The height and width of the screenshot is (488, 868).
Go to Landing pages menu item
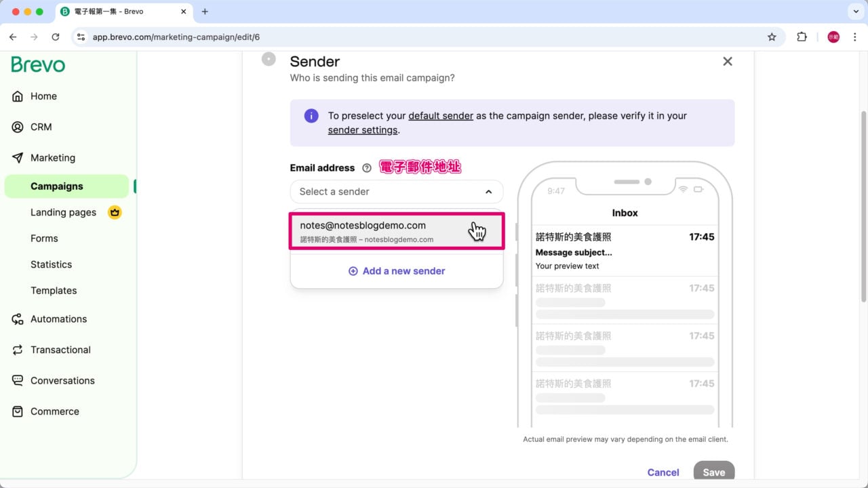[63, 212]
